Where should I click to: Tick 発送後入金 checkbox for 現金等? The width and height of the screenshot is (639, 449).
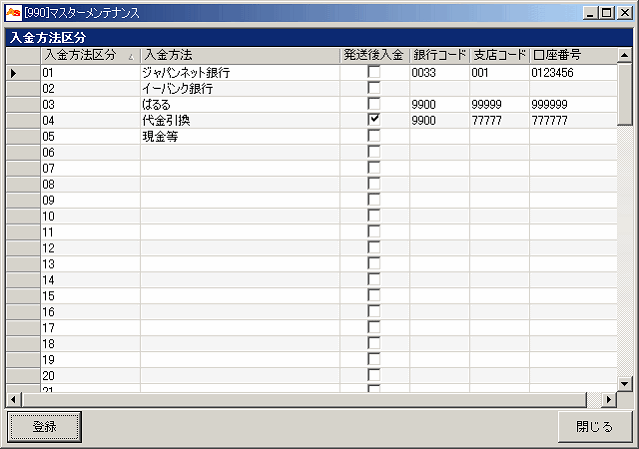click(374, 136)
